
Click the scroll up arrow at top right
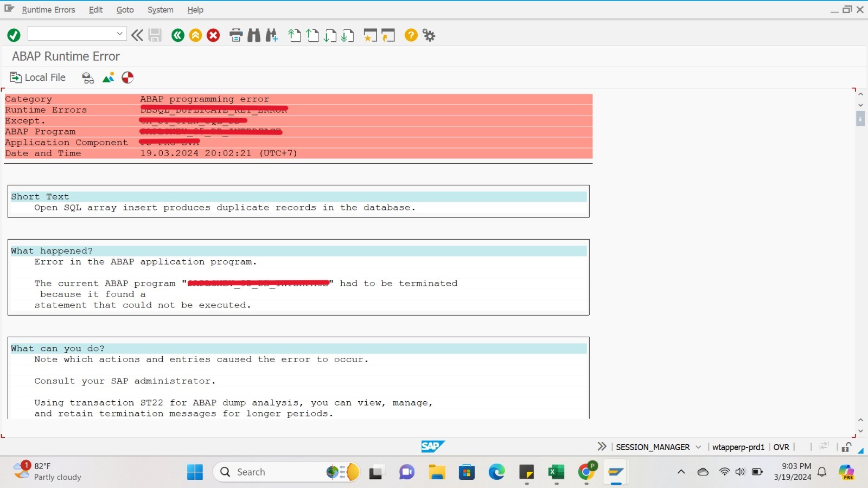point(860,94)
